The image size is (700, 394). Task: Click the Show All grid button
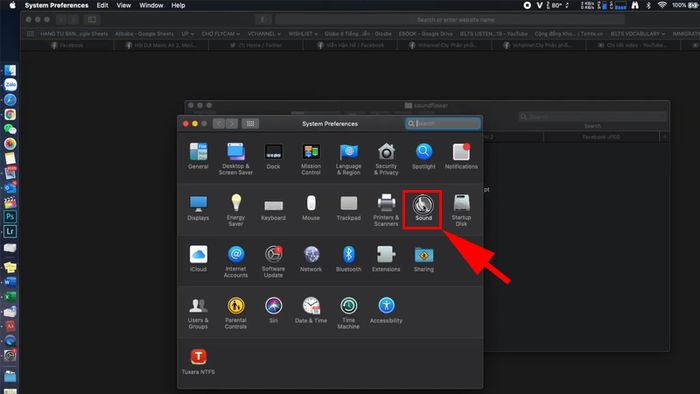[x=250, y=124]
